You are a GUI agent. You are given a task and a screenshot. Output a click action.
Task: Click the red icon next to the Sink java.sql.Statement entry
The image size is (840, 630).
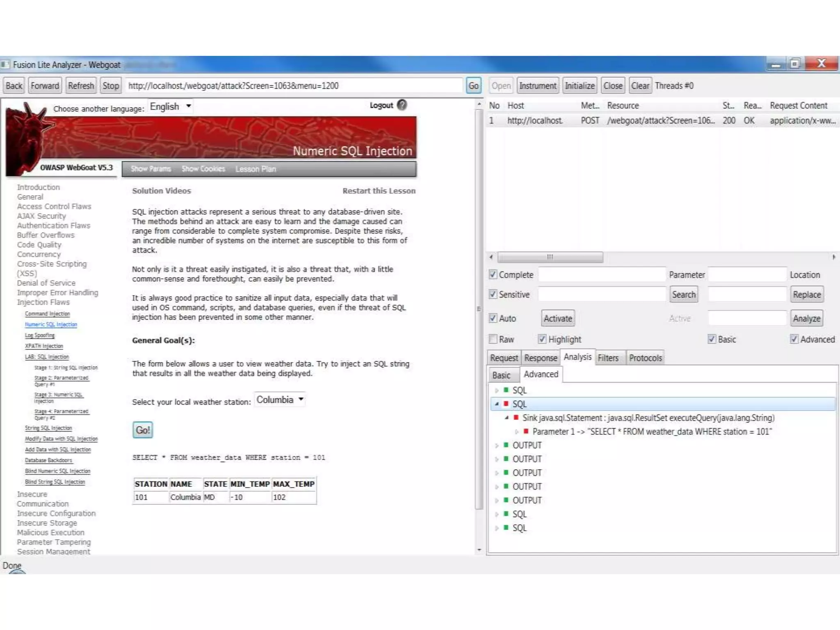click(x=516, y=418)
